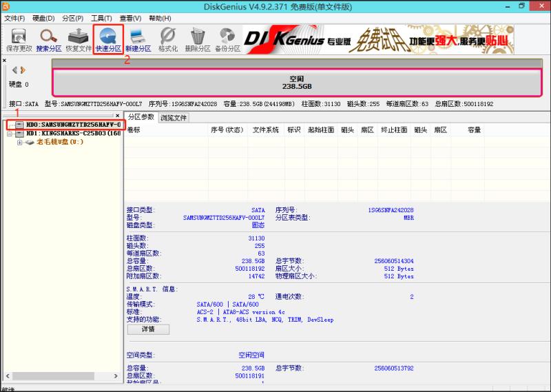Open the 帮助(H) menu

coord(160,19)
